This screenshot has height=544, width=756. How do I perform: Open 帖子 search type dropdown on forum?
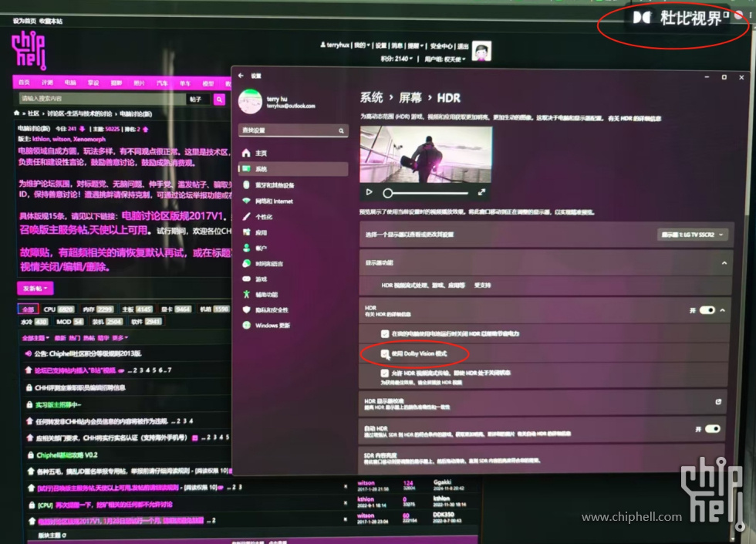[199, 100]
